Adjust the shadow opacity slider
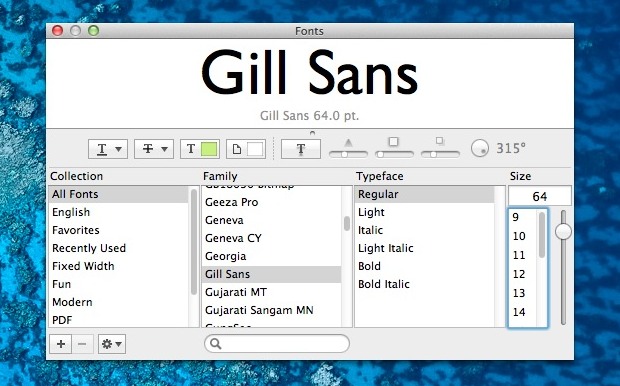The image size is (620, 386). pyautogui.click(x=348, y=154)
